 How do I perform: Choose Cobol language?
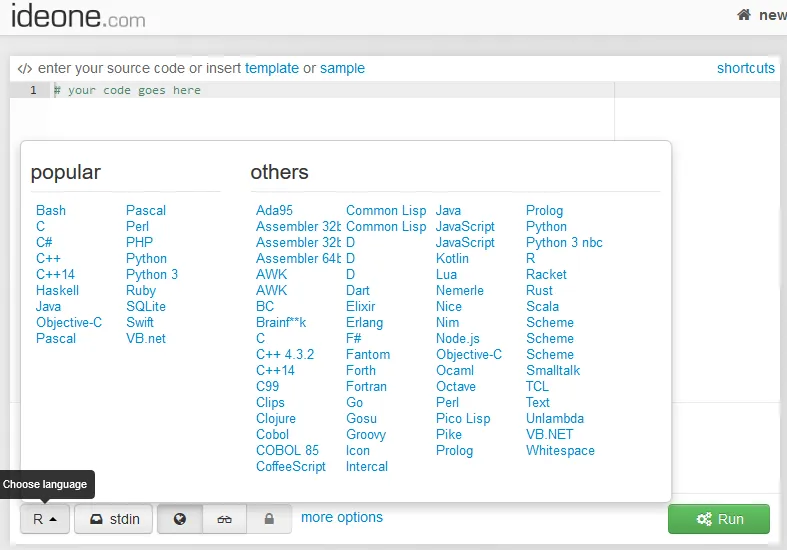pyautogui.click(x=272, y=435)
